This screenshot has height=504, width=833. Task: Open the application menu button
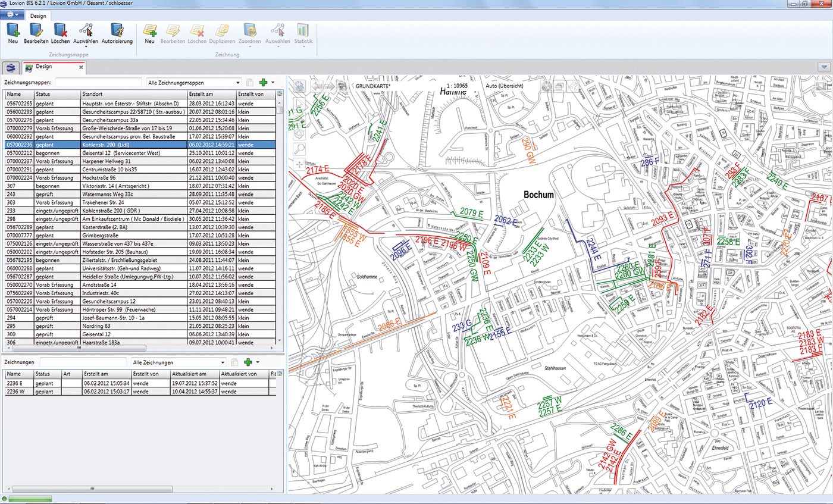(12, 15)
